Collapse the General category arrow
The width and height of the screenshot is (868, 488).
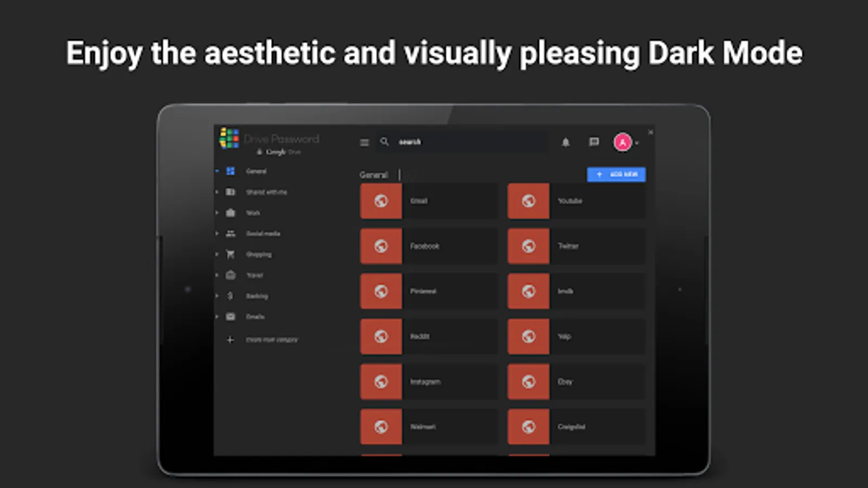[217, 171]
